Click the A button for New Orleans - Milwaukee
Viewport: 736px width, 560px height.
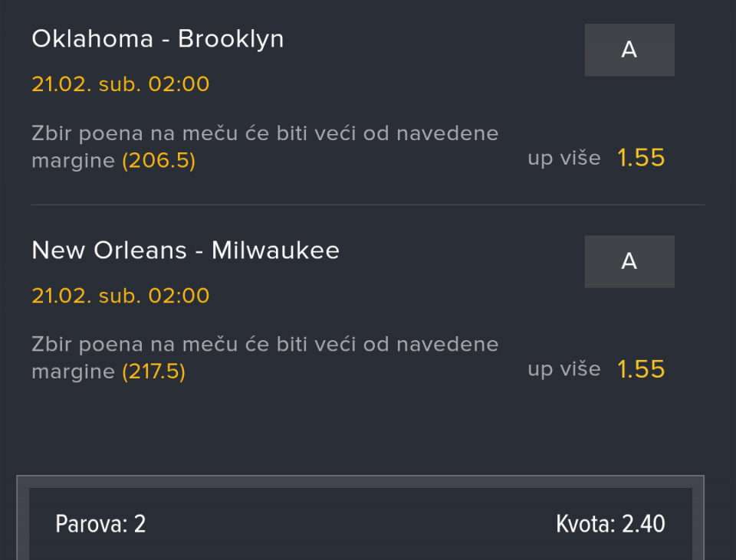point(629,261)
